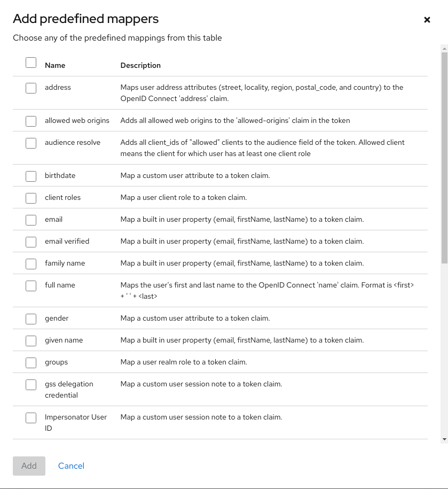Check the Impersonator User ID mapper
This screenshot has height=489, width=448.
pos(30,417)
